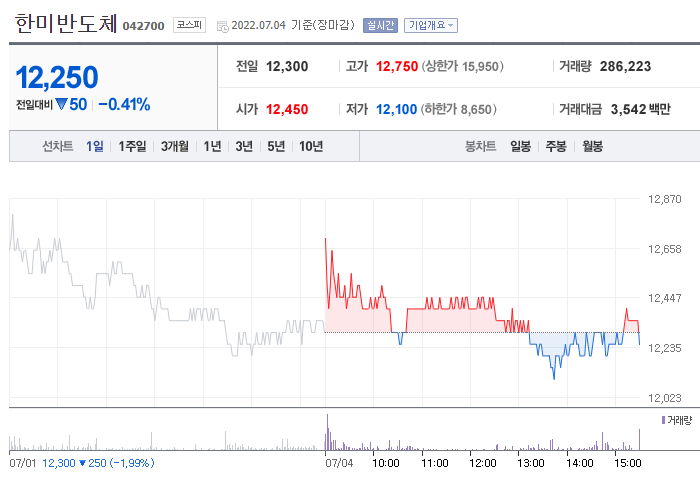Click the 12,023 y-axis label

point(665,398)
